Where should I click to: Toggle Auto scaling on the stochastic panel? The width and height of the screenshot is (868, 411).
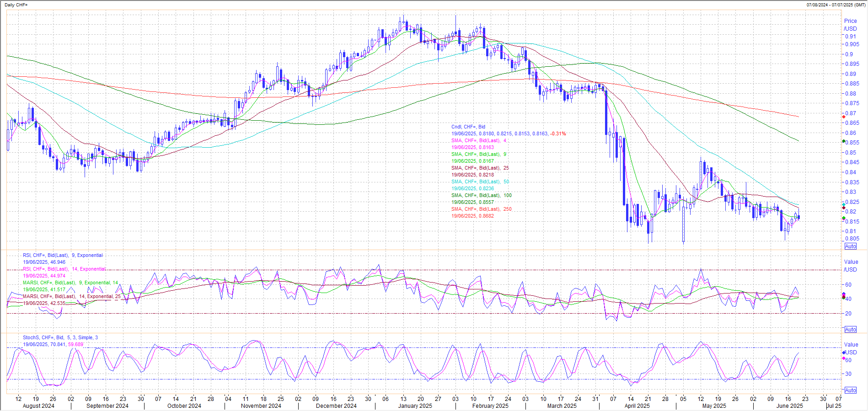[x=850, y=390]
